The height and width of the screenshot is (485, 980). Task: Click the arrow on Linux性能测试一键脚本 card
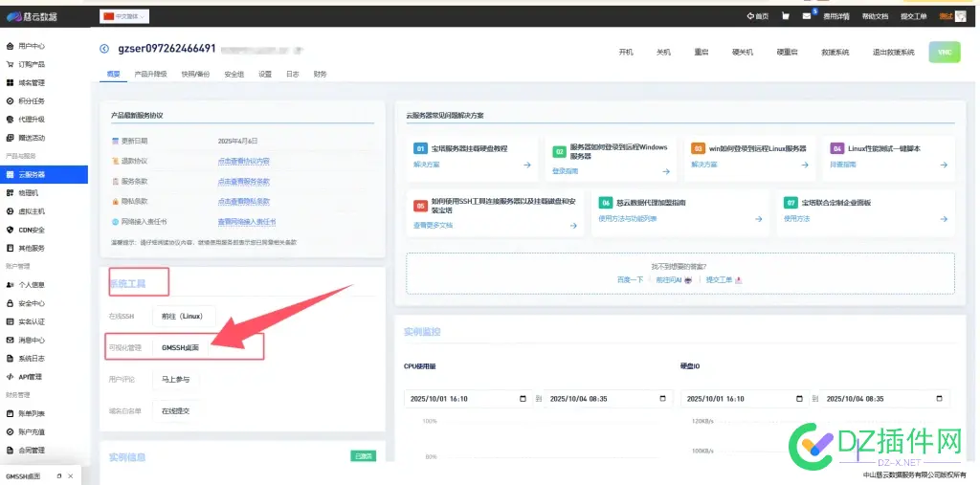tap(944, 165)
